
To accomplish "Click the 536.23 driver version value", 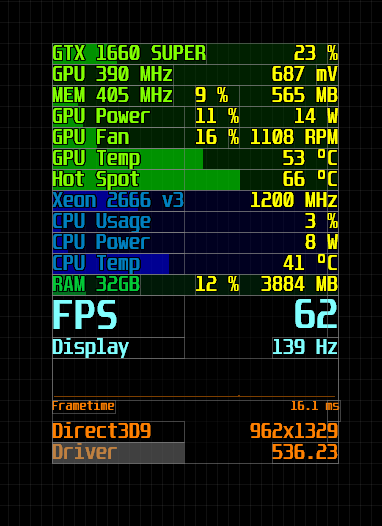I will [x=305, y=452].
